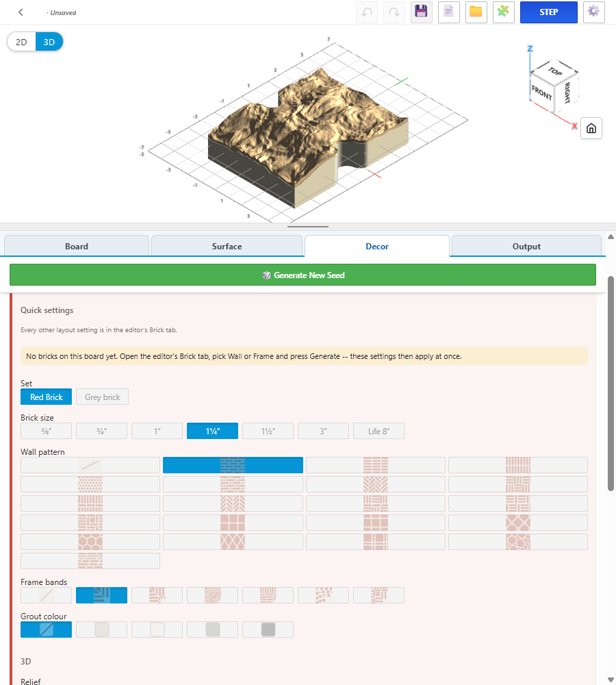Select the highlighted running bond wall pattern
This screenshot has width=616, height=685.
[233, 465]
